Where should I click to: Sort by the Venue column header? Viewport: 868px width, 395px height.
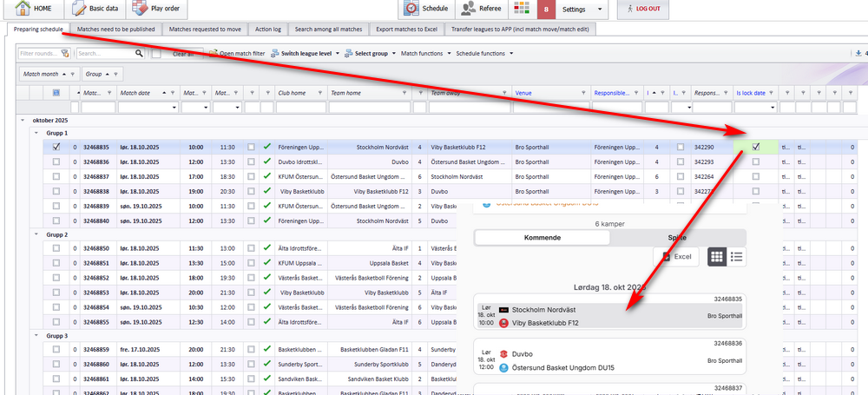523,93
